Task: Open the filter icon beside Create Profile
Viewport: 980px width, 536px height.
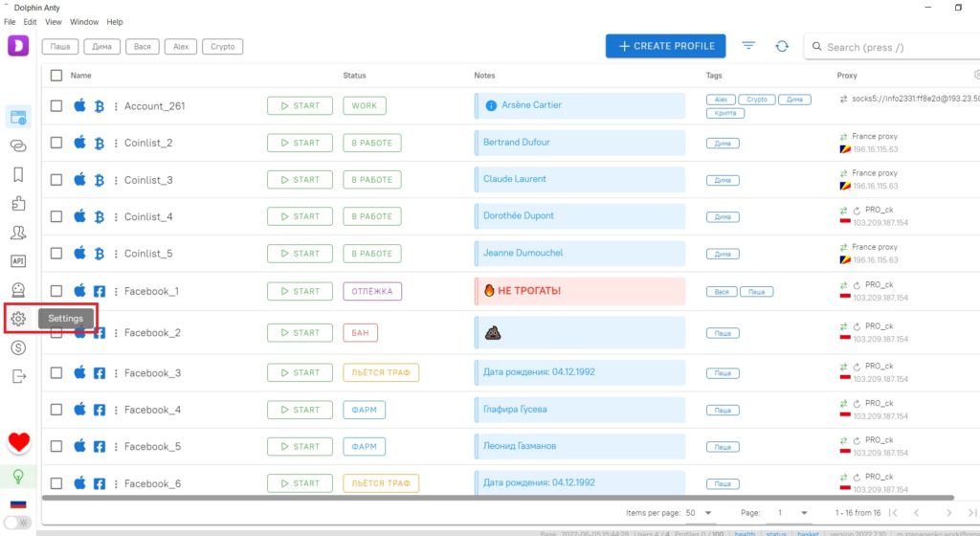Action: (748, 46)
